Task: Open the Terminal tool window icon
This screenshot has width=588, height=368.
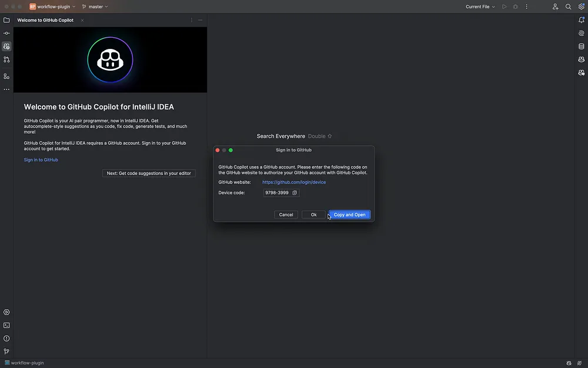Action: [6, 325]
